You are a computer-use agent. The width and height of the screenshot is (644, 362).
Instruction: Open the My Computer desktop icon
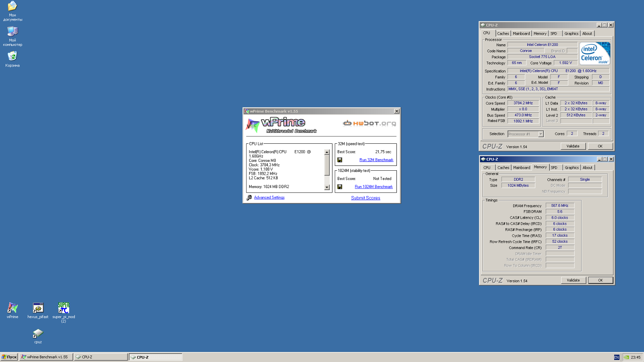[12, 36]
